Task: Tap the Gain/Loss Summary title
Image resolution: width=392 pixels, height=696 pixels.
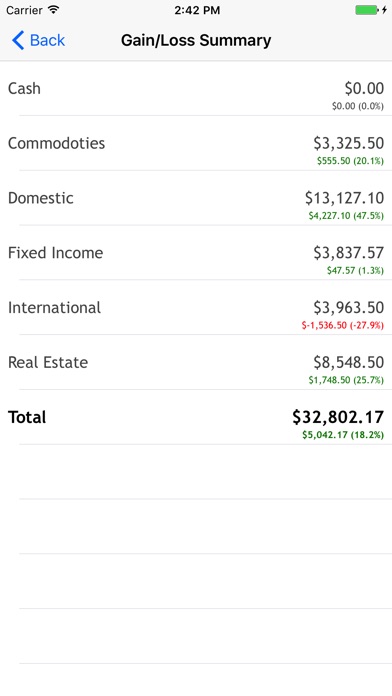Action: pos(196,40)
